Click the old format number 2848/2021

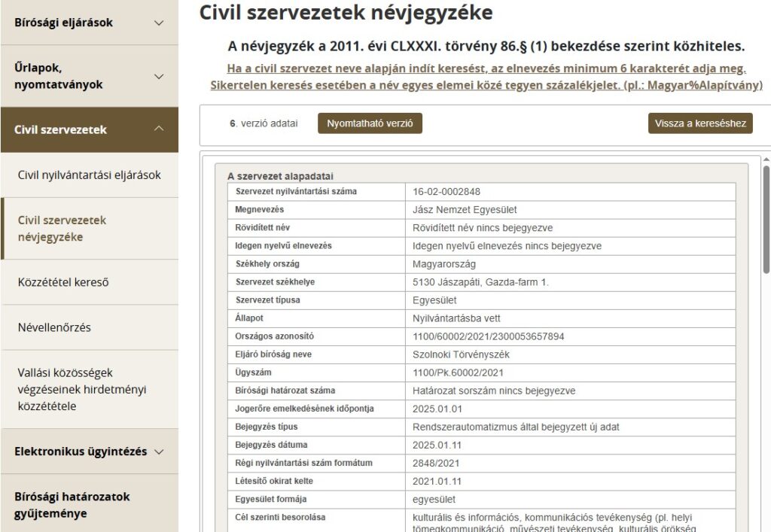click(x=436, y=464)
